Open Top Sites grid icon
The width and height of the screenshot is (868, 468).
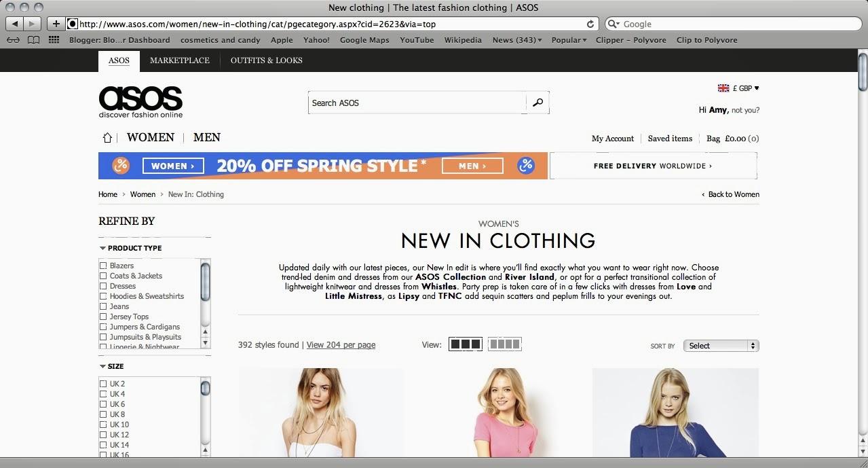54,40
